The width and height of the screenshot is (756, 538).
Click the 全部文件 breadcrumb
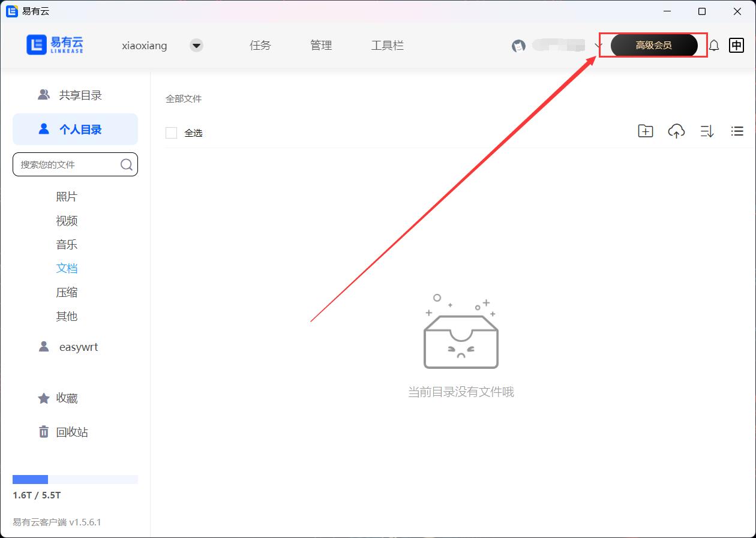[x=184, y=99]
